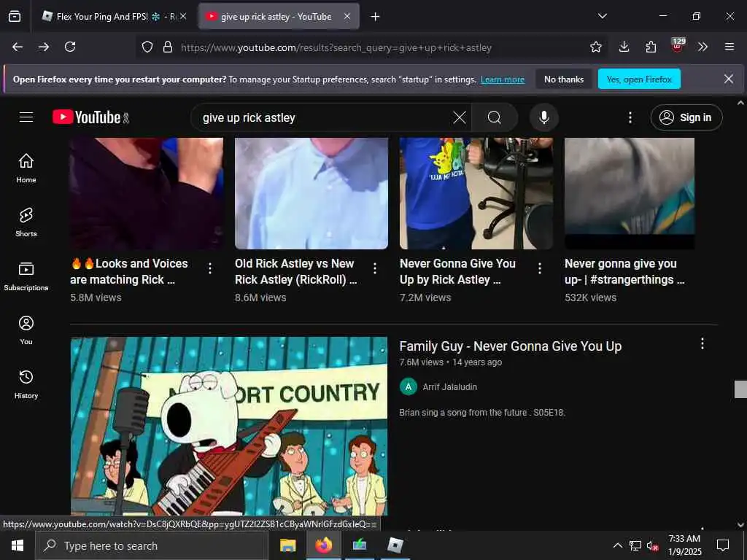Click Arrif Jalaludin channel avatar
The height and width of the screenshot is (560, 747).
click(409, 386)
